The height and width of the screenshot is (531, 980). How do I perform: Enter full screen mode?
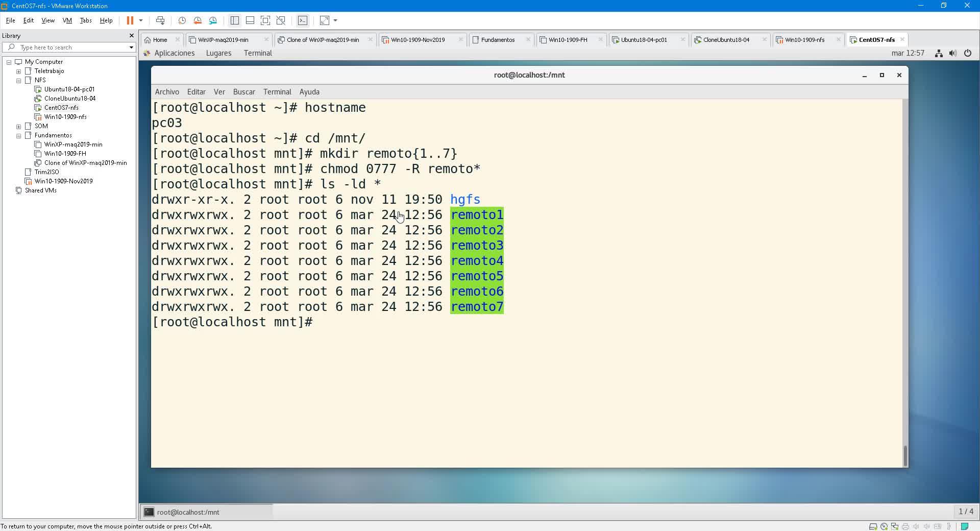point(265,20)
